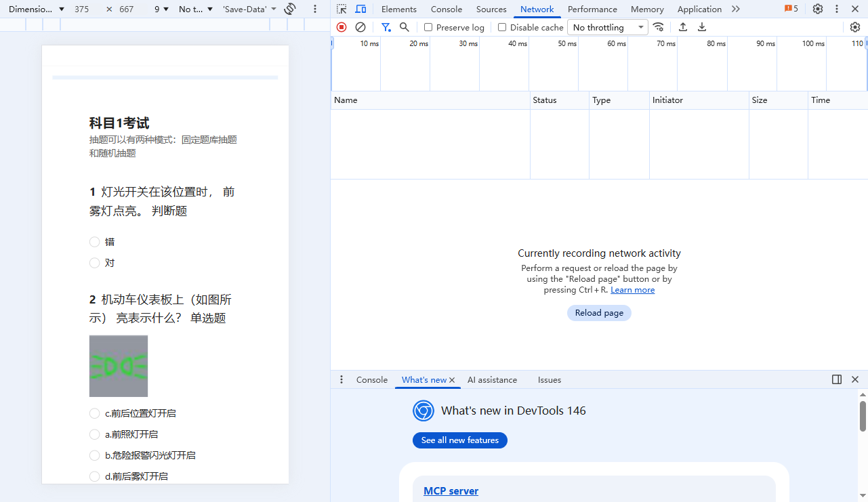Clear the network log

360,27
